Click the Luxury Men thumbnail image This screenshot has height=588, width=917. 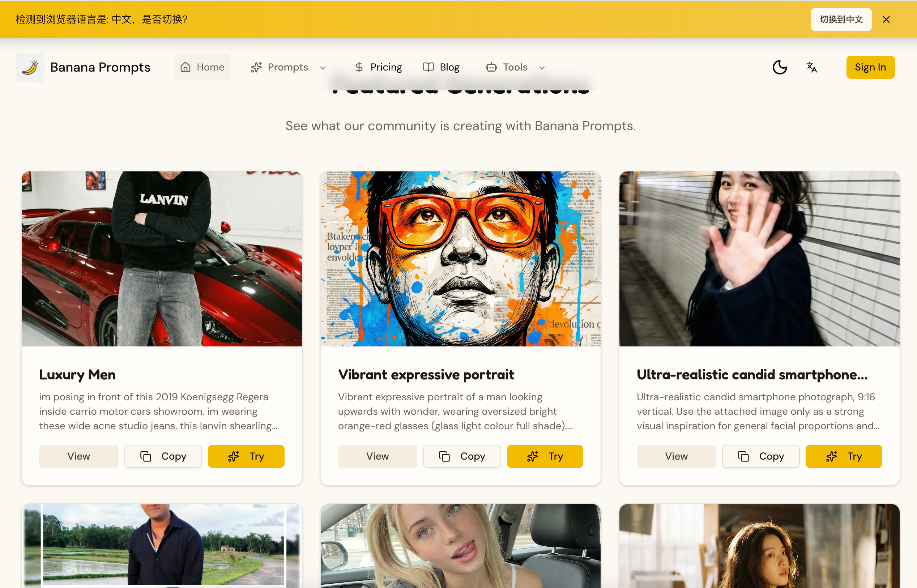point(162,260)
